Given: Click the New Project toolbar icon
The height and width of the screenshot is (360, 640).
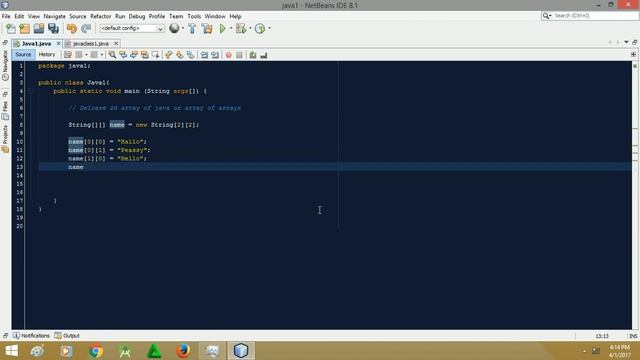Looking at the screenshot, I should [x=24, y=29].
